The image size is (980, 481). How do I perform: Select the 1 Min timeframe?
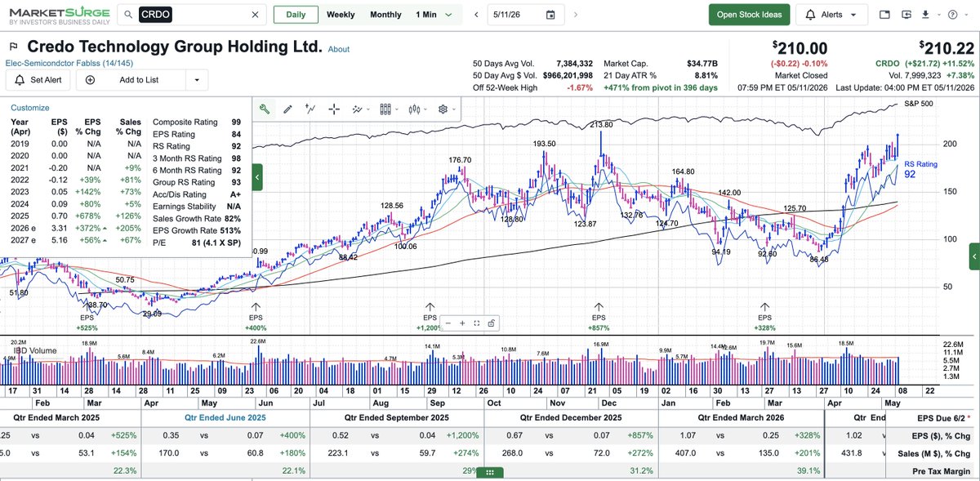pos(425,15)
